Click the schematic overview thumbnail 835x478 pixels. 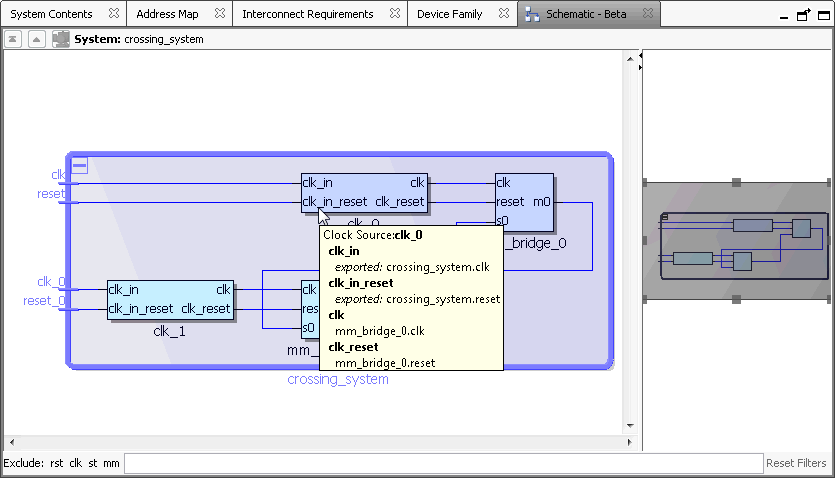(x=742, y=241)
